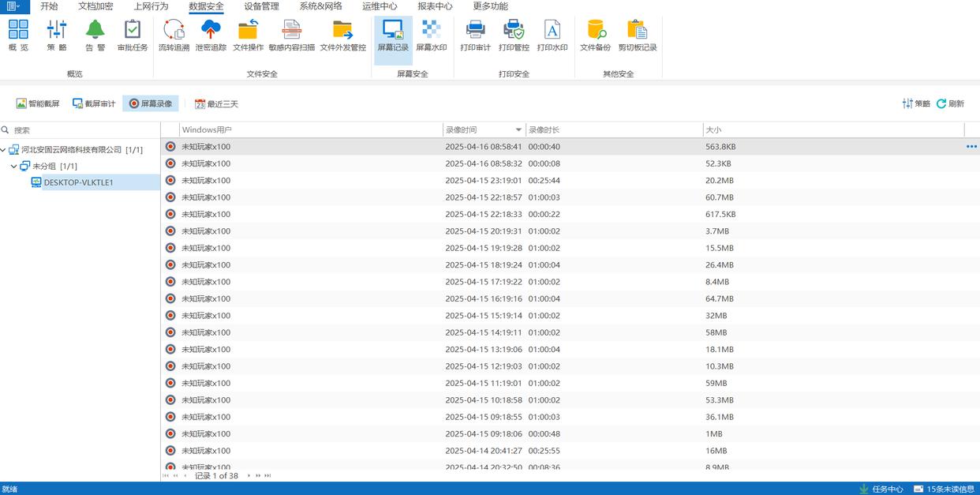Open the 告警 bell icon
The width and height of the screenshot is (980, 495).
(x=95, y=35)
